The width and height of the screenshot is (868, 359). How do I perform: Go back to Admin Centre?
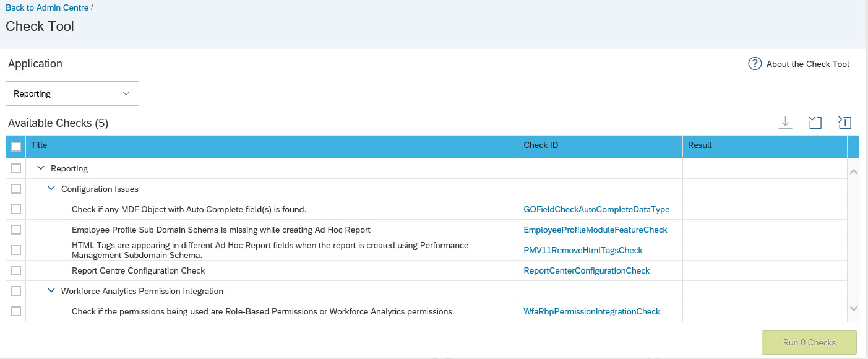46,7
